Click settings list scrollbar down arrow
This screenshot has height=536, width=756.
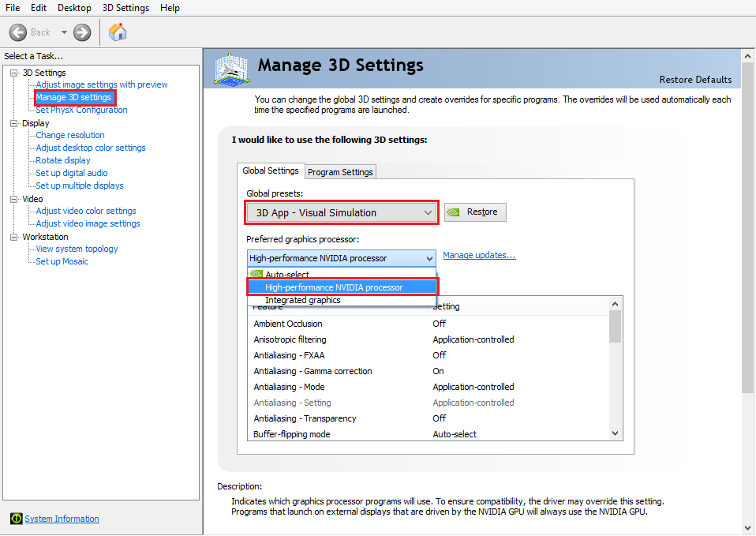pyautogui.click(x=615, y=433)
